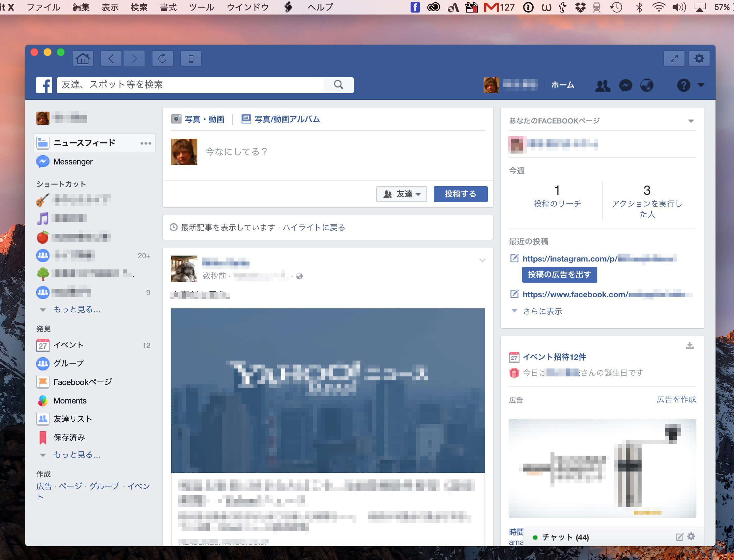Expand あなたのFACEBOOKページ dropdown arrow
Screen dimensions: 734x560
(691, 121)
